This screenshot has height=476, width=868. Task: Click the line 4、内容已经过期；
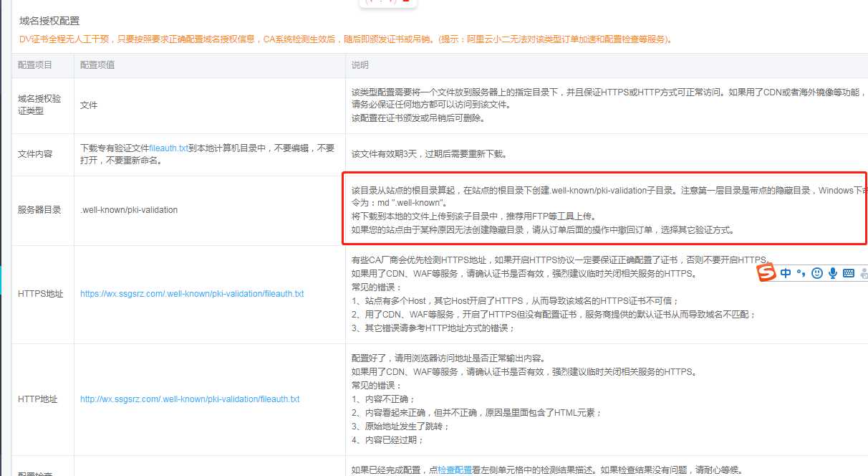point(387,439)
